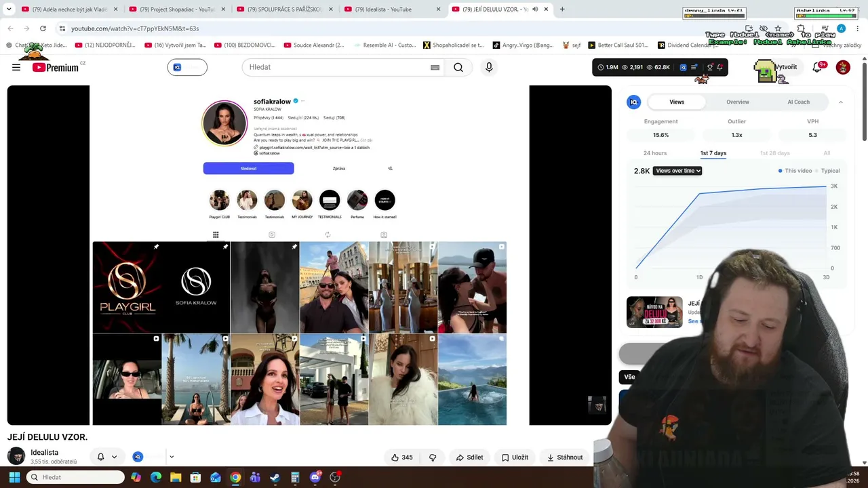Select the 1st 7 days range

coord(713,153)
